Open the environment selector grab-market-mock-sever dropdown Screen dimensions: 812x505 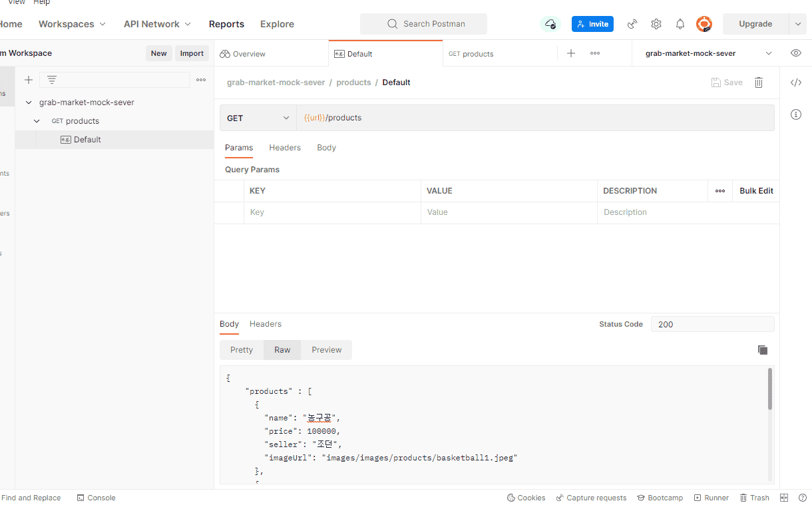708,53
